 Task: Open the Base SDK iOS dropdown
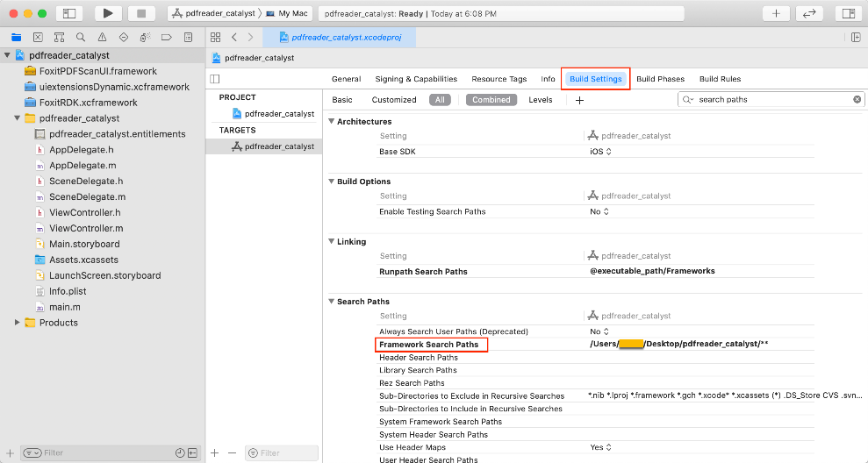pos(601,152)
